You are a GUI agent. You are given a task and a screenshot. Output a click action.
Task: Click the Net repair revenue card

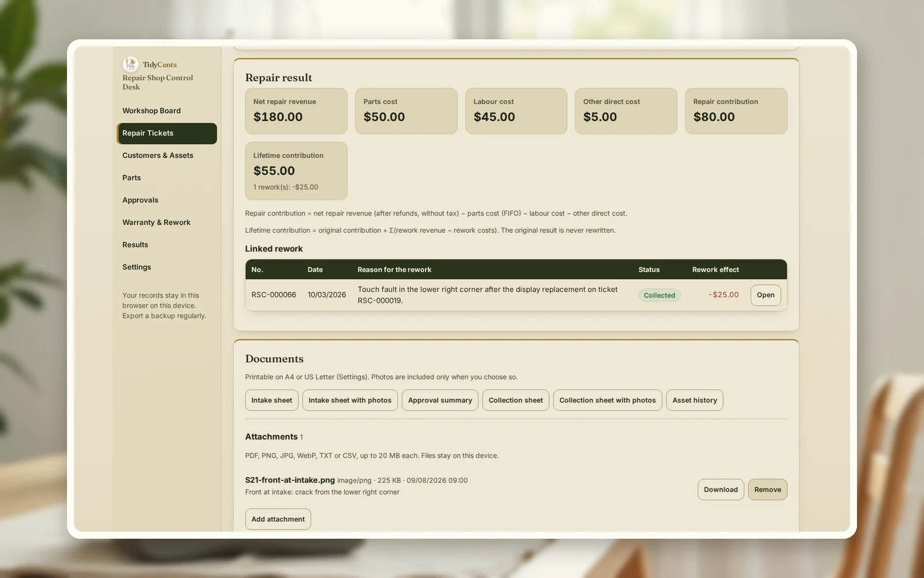(x=296, y=111)
